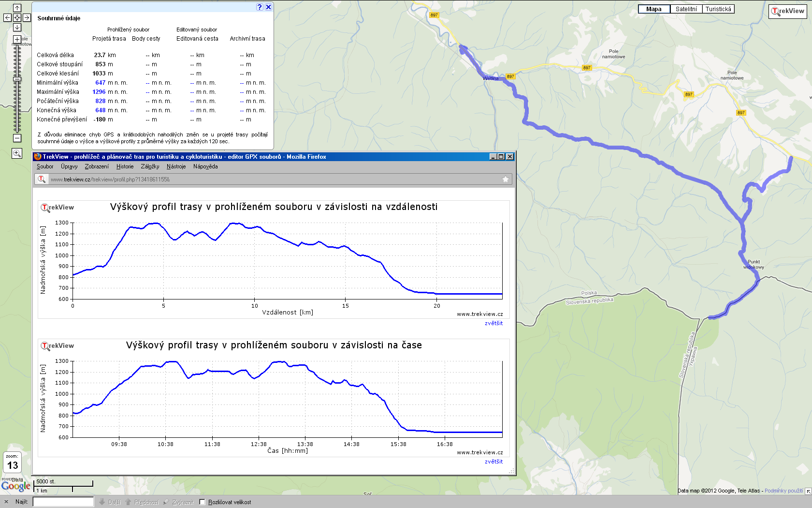Pan the map right with the arrow
This screenshot has height=508, width=812.
pyautogui.click(x=27, y=18)
